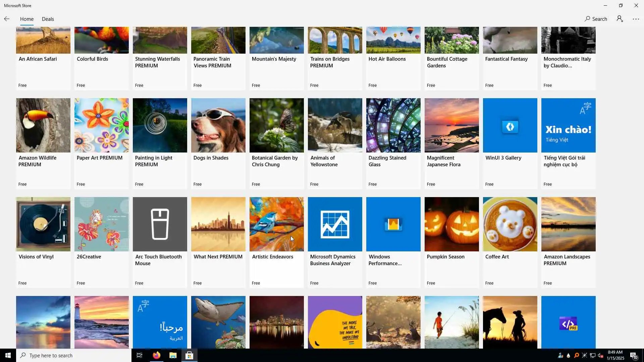The width and height of the screenshot is (644, 362).
Task: Open File Explorer in the taskbar
Action: coord(173,355)
